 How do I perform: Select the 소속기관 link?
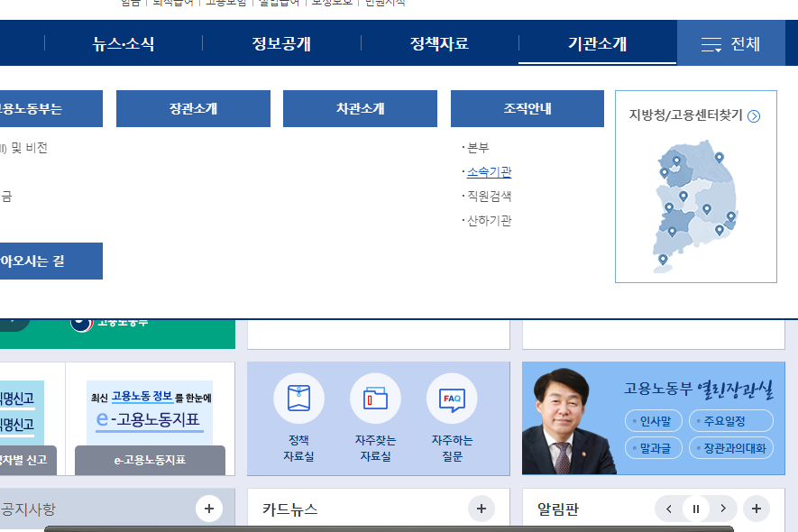pyautogui.click(x=489, y=172)
